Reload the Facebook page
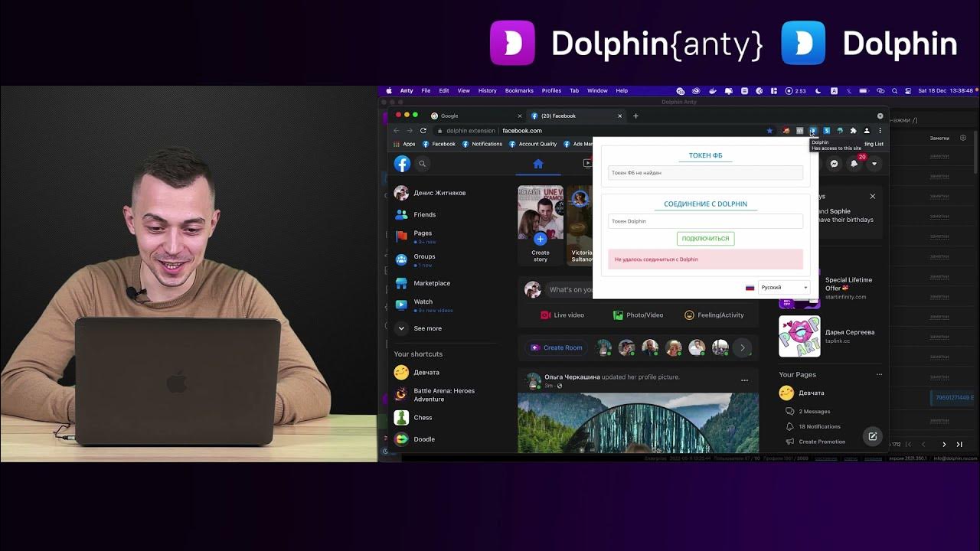This screenshot has height=551, width=980. pyautogui.click(x=423, y=131)
